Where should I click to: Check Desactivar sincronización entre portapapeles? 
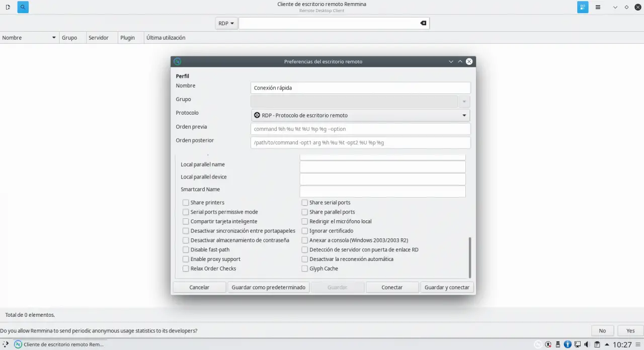(186, 231)
